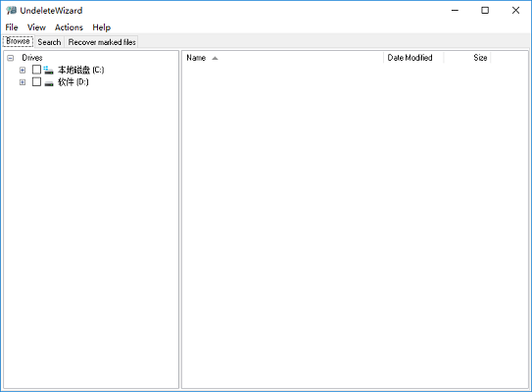
Task: Switch to the Recover marked files tab
Action: pos(102,42)
